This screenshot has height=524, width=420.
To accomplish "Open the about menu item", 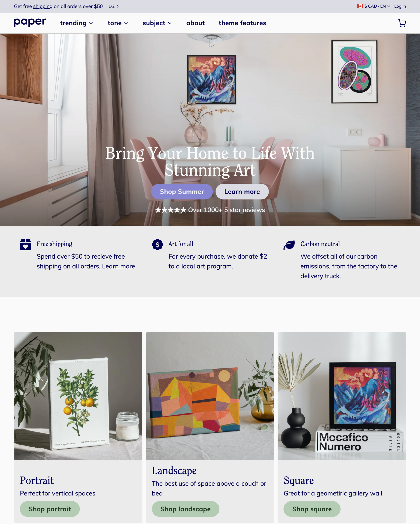I will coord(195,23).
